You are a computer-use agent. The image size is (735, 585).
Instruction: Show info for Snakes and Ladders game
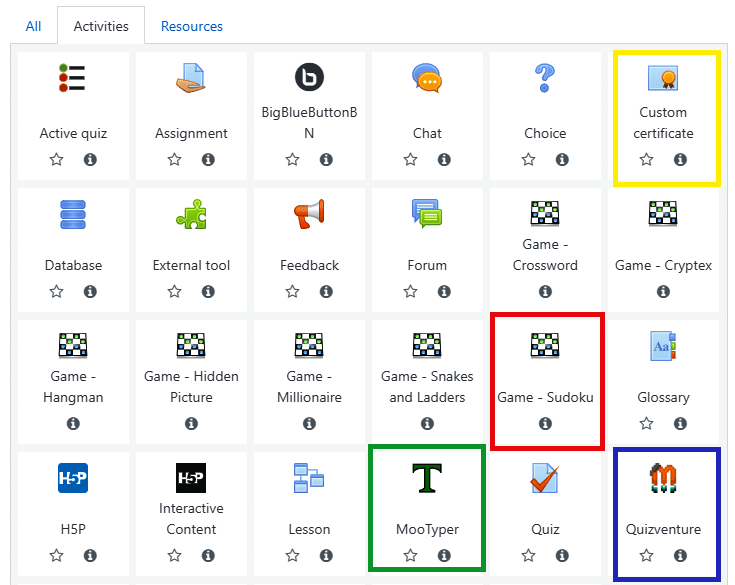click(427, 423)
